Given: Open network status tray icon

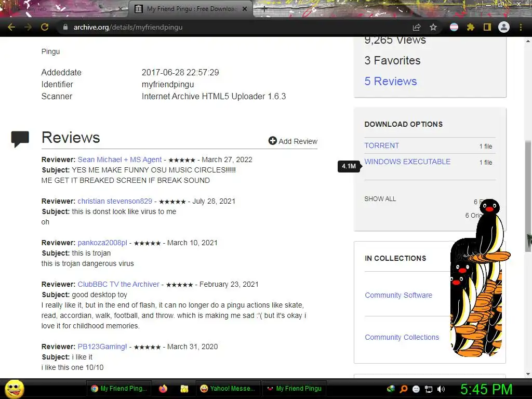Looking at the screenshot, I should [x=429, y=389].
